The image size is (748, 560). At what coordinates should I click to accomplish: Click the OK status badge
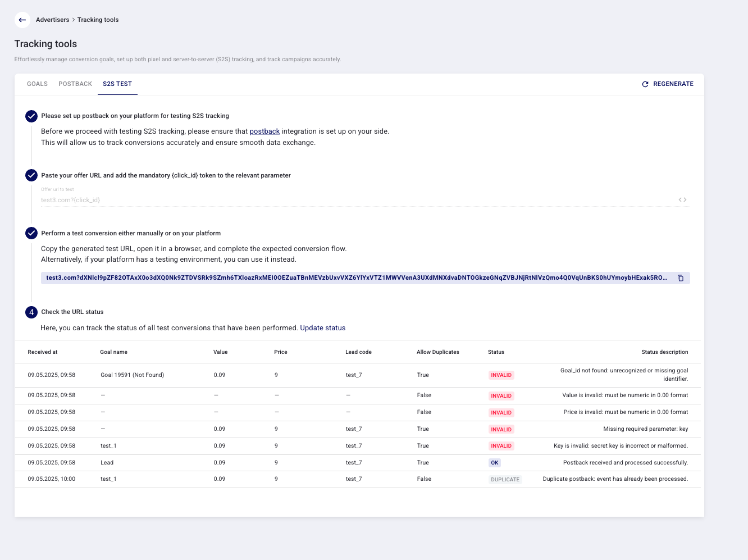495,463
